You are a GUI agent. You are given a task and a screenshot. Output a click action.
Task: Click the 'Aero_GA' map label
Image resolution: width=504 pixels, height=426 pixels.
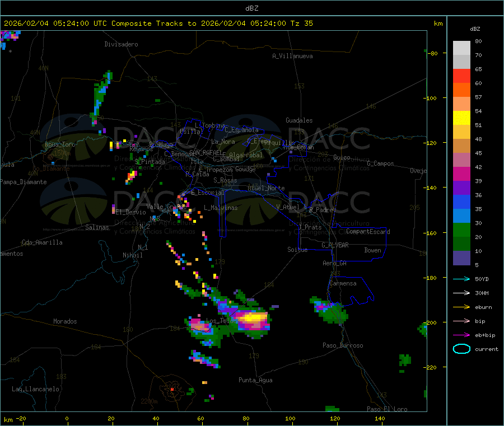click(335, 263)
